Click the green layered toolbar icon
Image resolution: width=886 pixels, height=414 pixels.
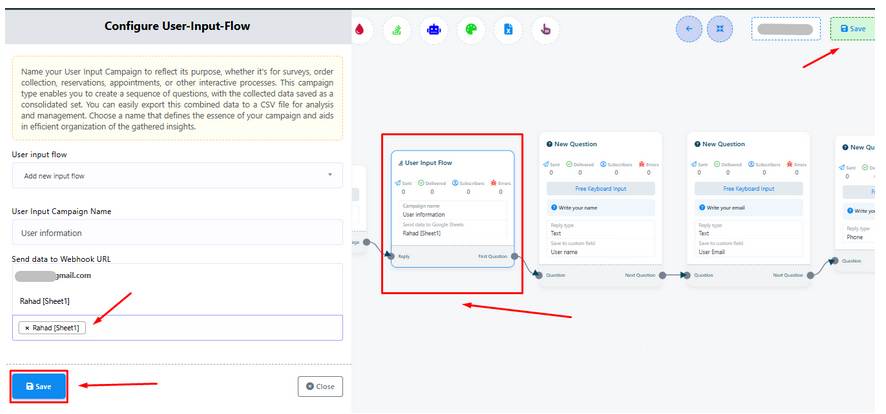(x=397, y=29)
